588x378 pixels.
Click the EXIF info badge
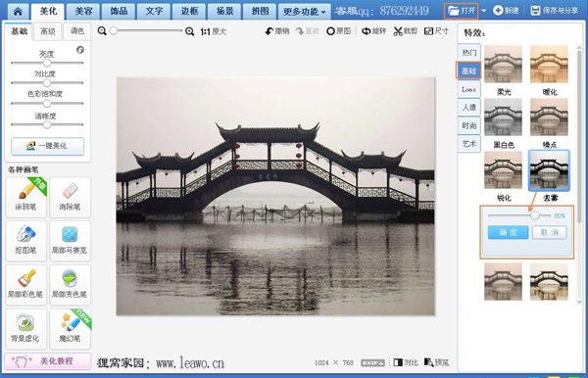(372, 362)
